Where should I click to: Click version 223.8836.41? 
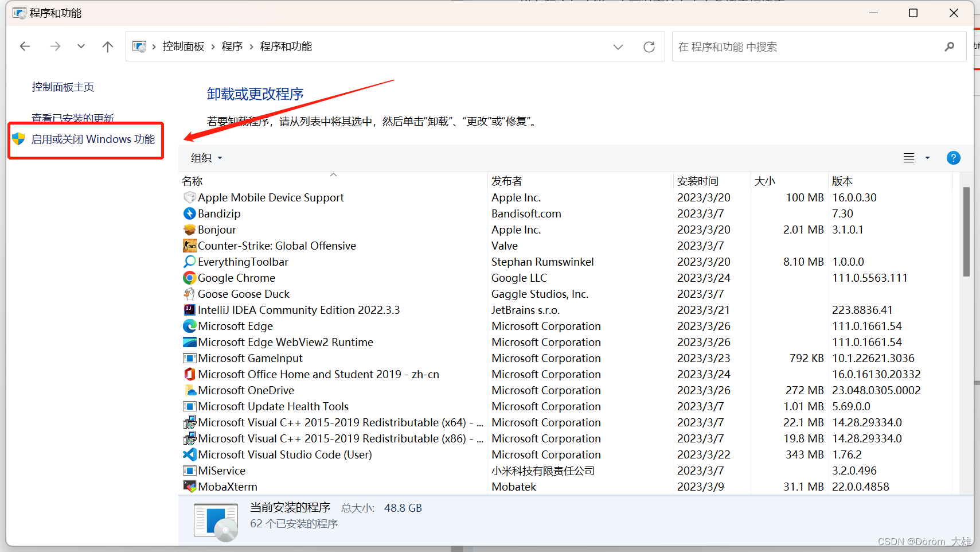tap(862, 310)
